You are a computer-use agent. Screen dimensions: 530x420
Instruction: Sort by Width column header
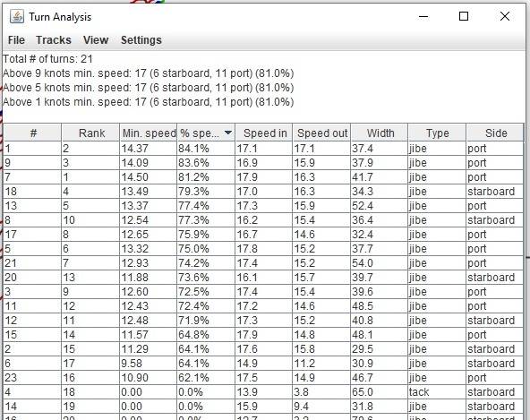pos(380,133)
